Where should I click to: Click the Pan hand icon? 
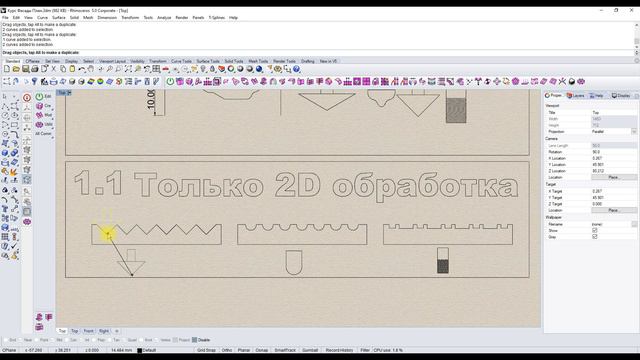(91, 69)
